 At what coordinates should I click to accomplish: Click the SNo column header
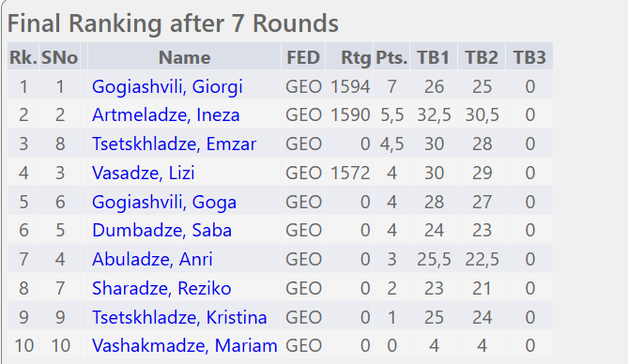[x=59, y=57]
